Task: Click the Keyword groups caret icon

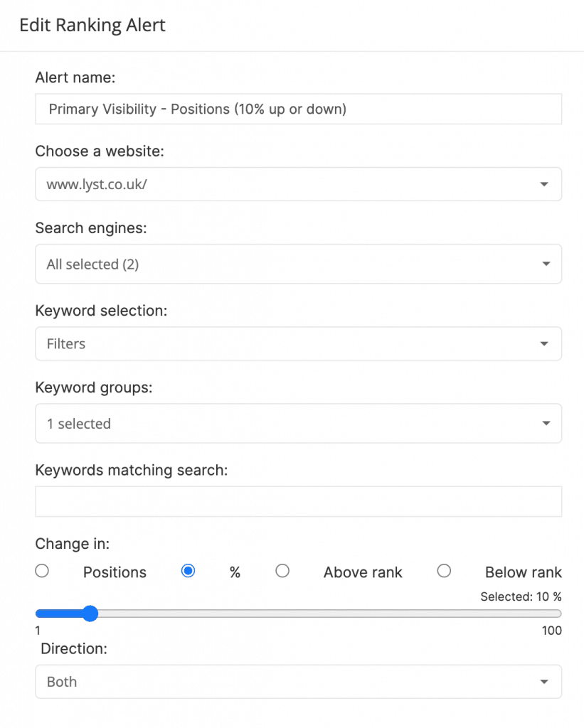Action: point(546,423)
